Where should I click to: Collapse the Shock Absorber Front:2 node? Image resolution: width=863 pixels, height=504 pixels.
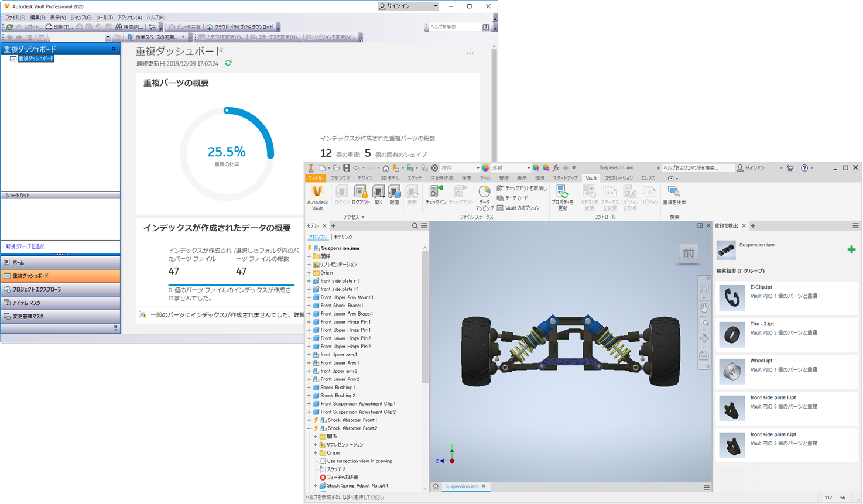coord(309,428)
